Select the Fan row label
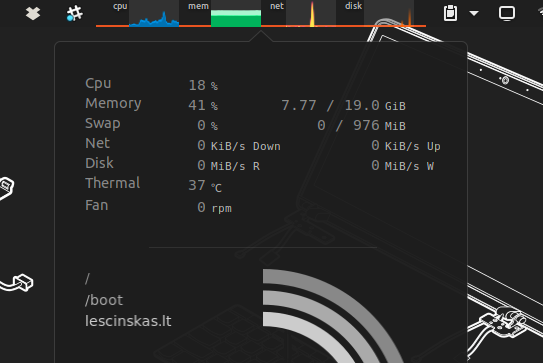The height and width of the screenshot is (363, 543). pos(97,205)
